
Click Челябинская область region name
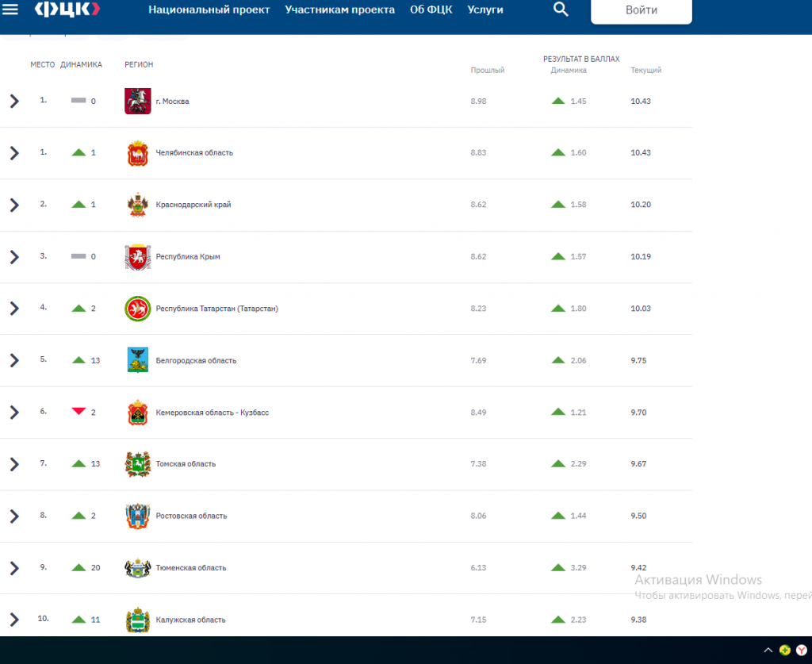tap(194, 153)
